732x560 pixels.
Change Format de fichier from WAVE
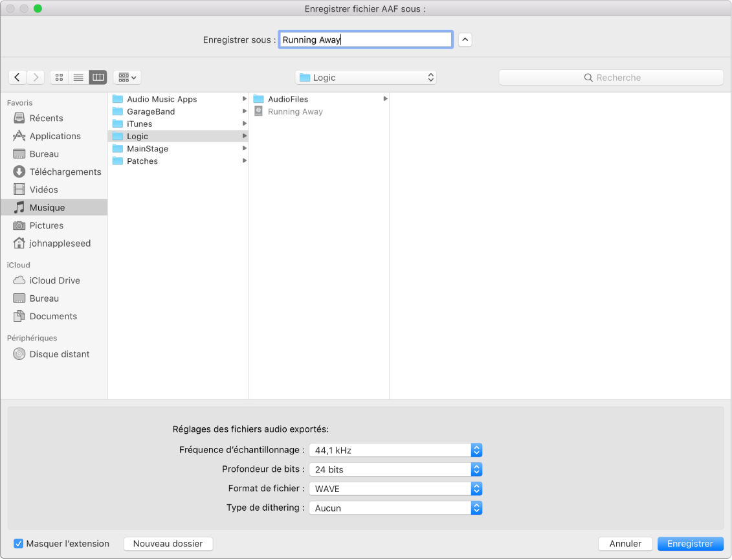[x=395, y=489]
